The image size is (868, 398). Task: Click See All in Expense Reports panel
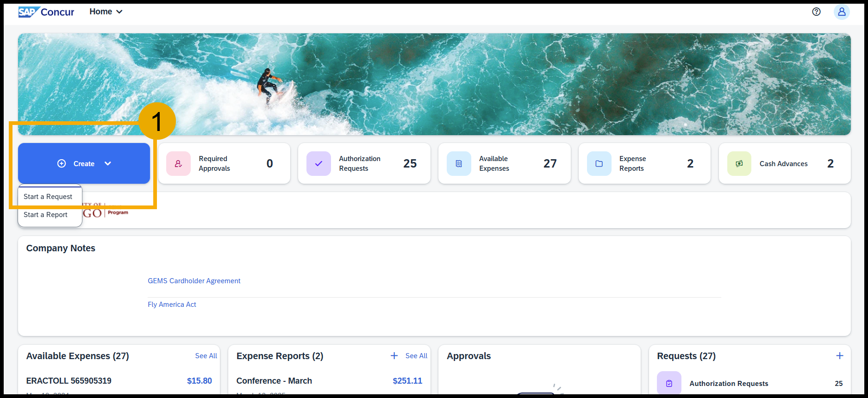pos(416,356)
